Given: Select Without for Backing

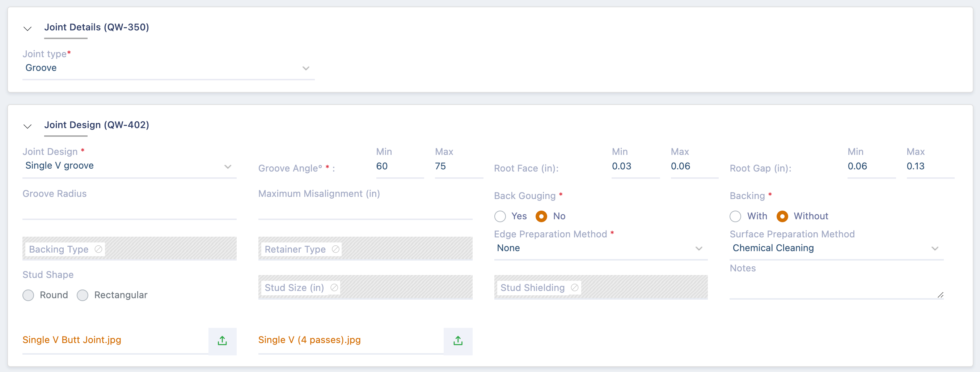Looking at the screenshot, I should coord(782,216).
